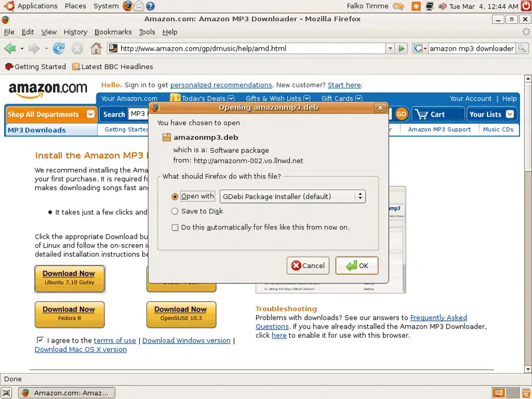Screen dimensions: 532x399
Task: Open the Back button history dropdown arrow
Action: click(22, 49)
